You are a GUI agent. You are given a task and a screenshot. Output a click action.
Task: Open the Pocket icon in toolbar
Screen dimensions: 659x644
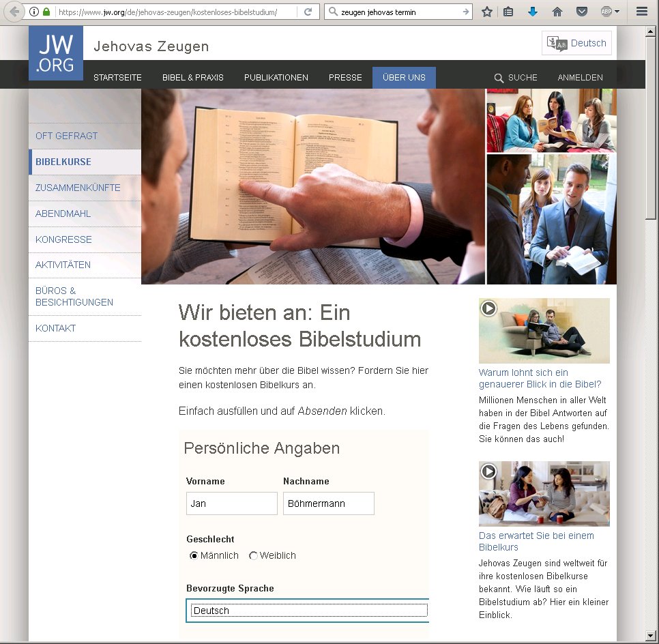[x=581, y=12]
